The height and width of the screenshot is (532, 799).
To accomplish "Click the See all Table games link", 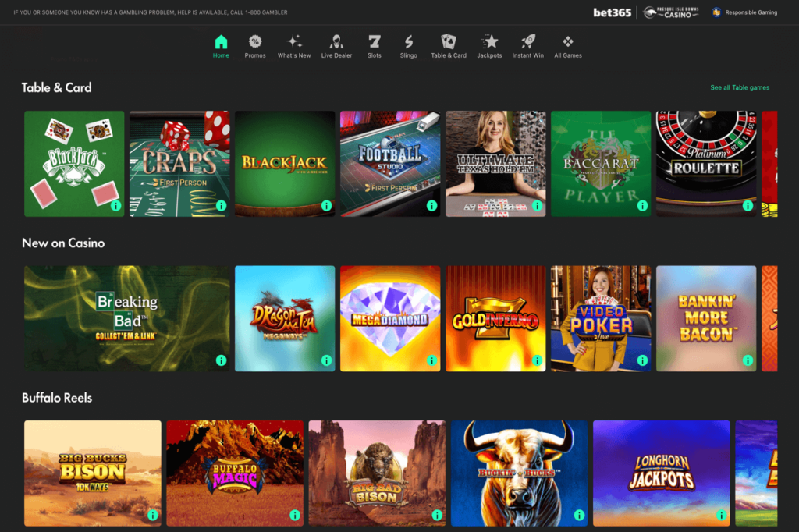I will pos(740,87).
